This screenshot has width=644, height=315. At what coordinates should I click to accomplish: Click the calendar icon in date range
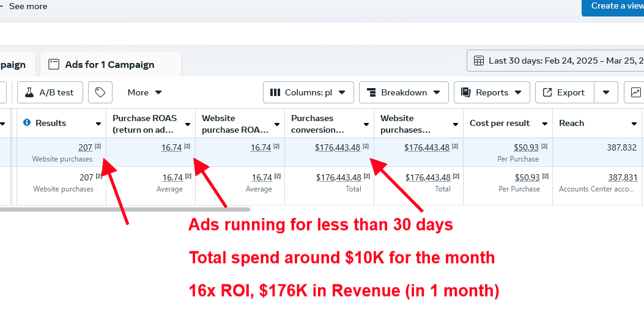click(x=478, y=61)
